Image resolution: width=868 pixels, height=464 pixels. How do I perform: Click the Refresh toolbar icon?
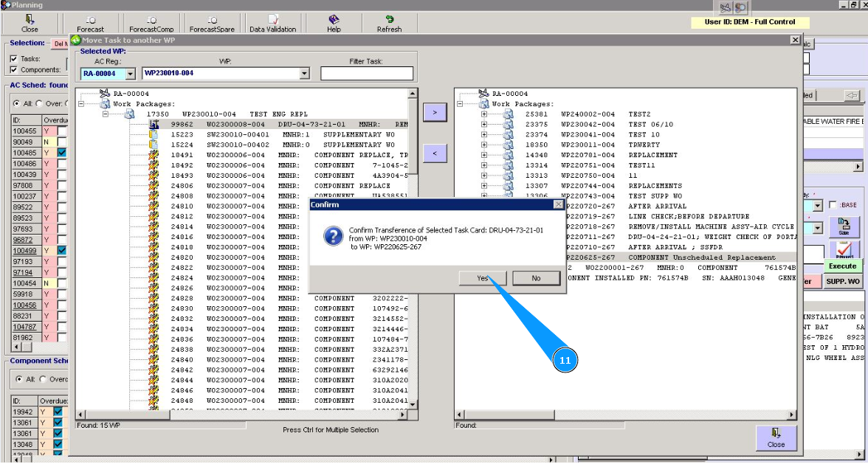[389, 24]
